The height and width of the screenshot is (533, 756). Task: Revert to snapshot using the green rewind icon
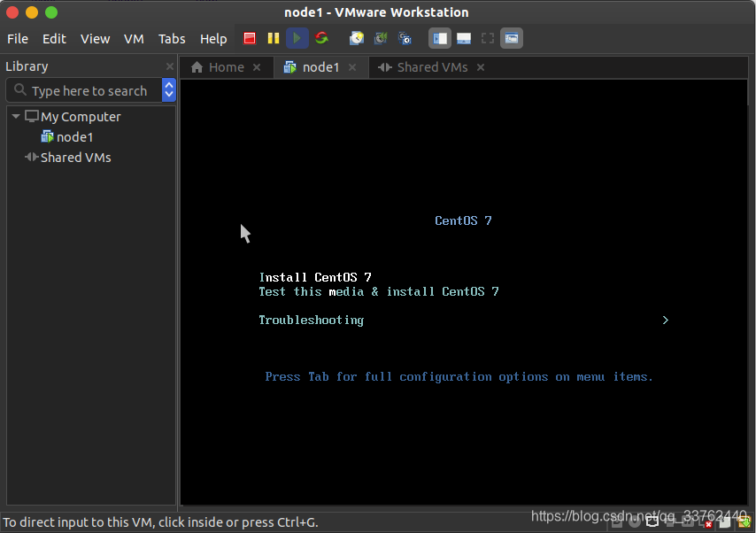381,38
